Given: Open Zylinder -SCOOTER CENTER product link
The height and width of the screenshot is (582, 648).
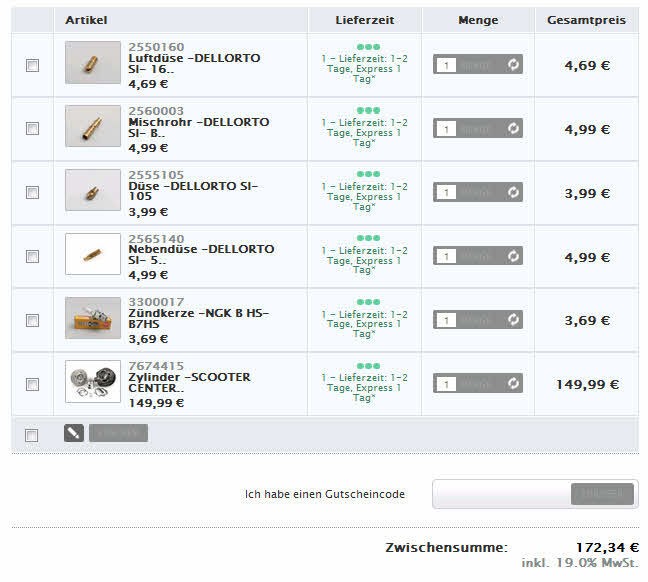Looking at the screenshot, I should [190, 383].
